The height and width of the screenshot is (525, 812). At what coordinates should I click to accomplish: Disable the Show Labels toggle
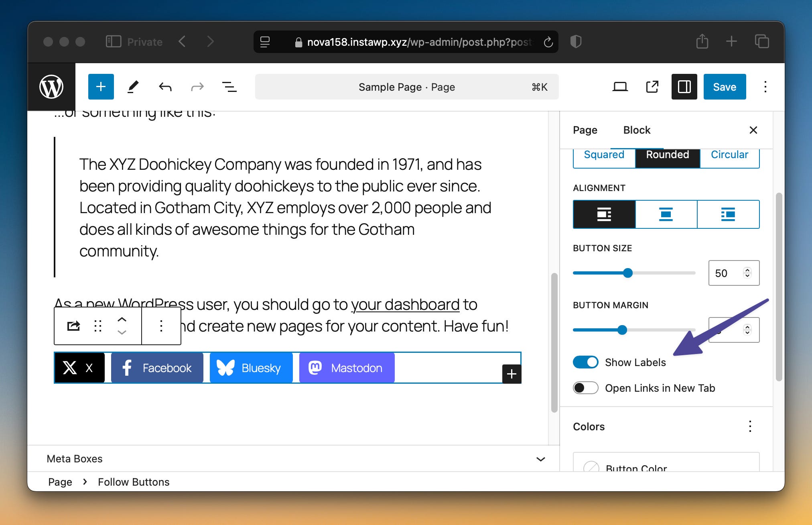[585, 362]
